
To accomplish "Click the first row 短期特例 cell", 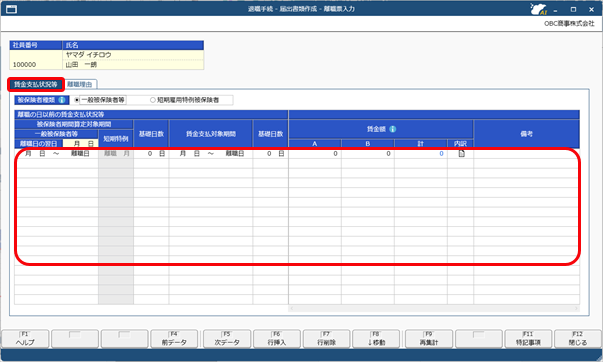I will coord(116,153).
